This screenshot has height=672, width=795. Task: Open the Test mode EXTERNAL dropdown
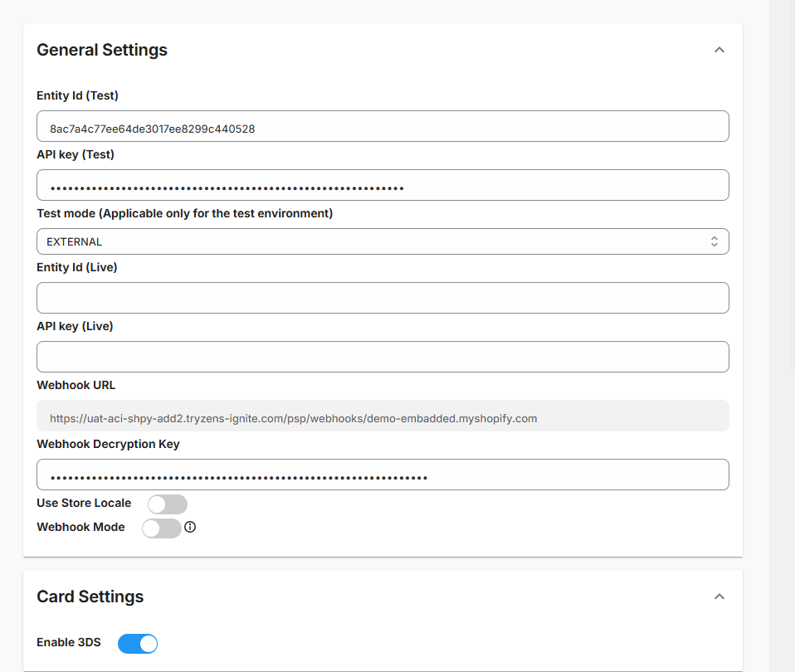383,241
